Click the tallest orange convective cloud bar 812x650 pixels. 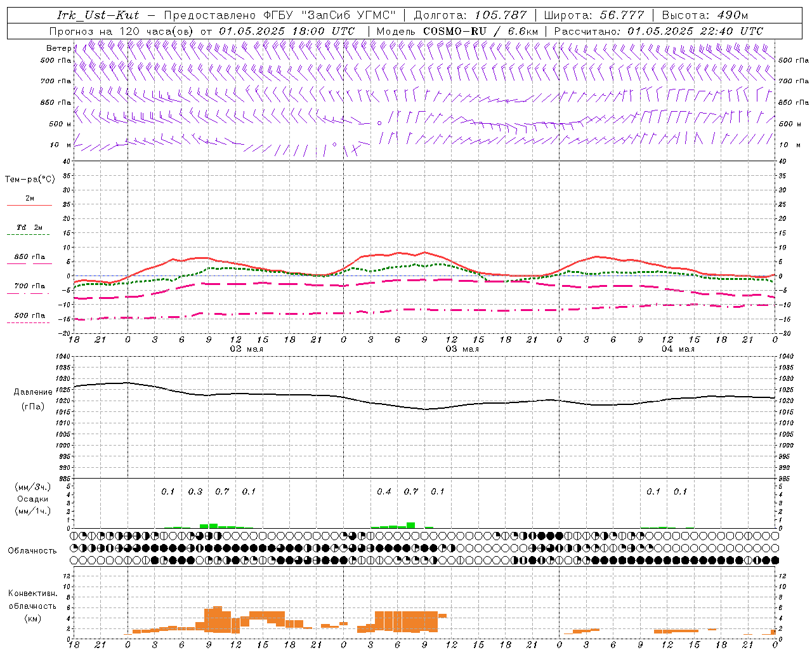[218, 620]
